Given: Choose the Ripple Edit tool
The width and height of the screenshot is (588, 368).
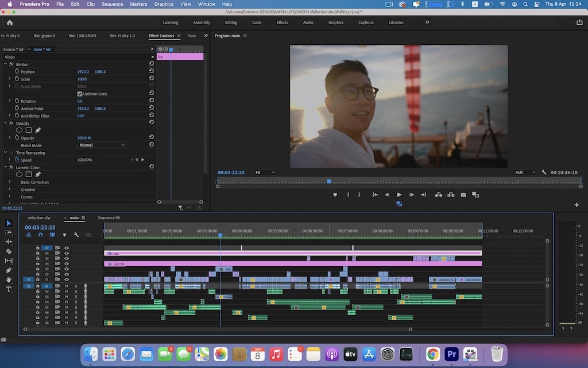Looking at the screenshot, I should click(x=9, y=242).
